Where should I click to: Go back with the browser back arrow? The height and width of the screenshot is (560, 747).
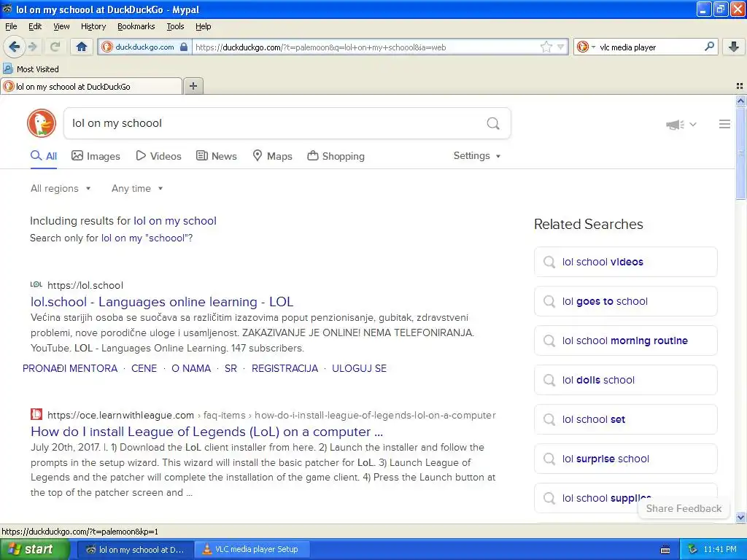[x=14, y=47]
